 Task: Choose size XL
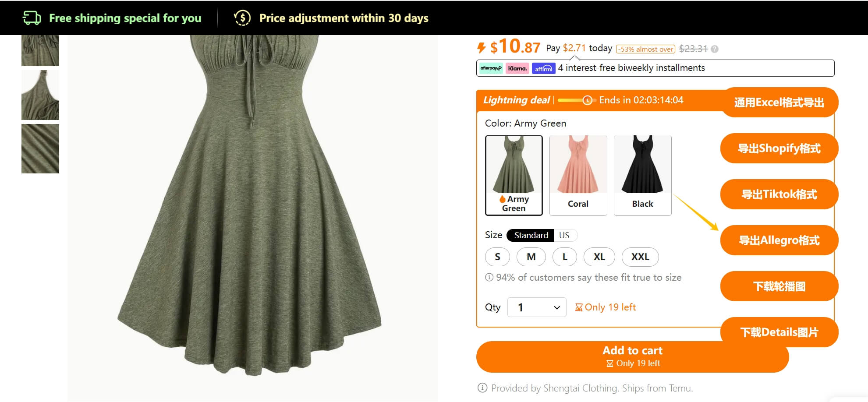599,257
